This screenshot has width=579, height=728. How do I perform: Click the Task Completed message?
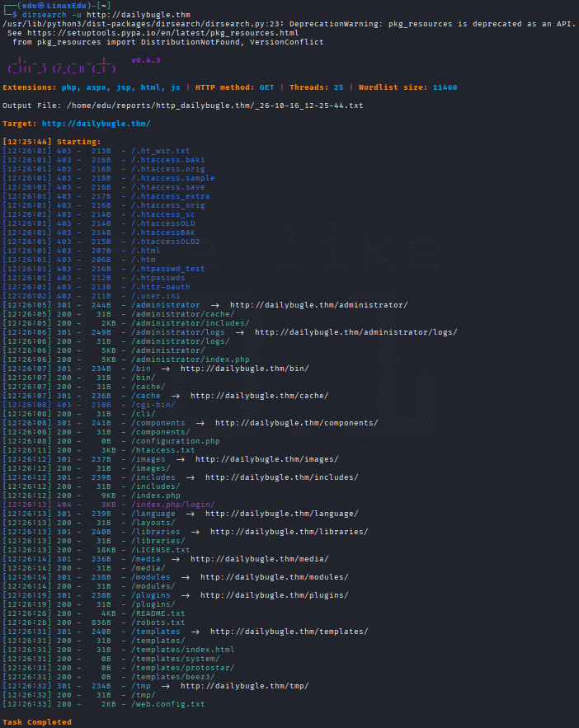click(x=37, y=722)
